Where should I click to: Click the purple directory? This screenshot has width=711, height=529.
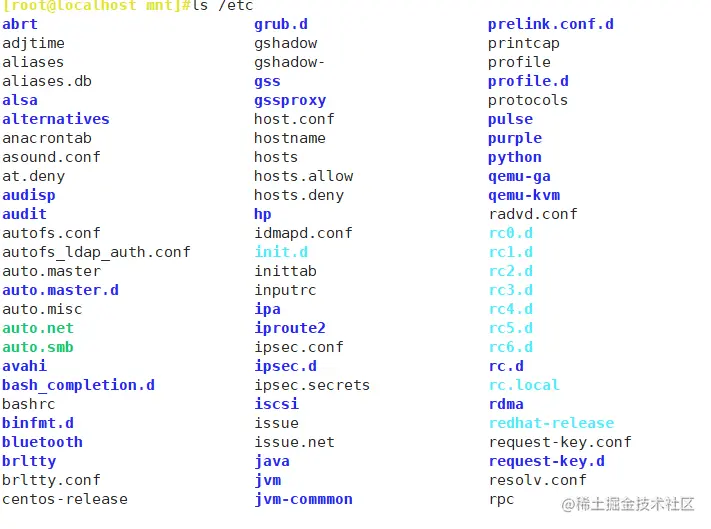point(515,139)
